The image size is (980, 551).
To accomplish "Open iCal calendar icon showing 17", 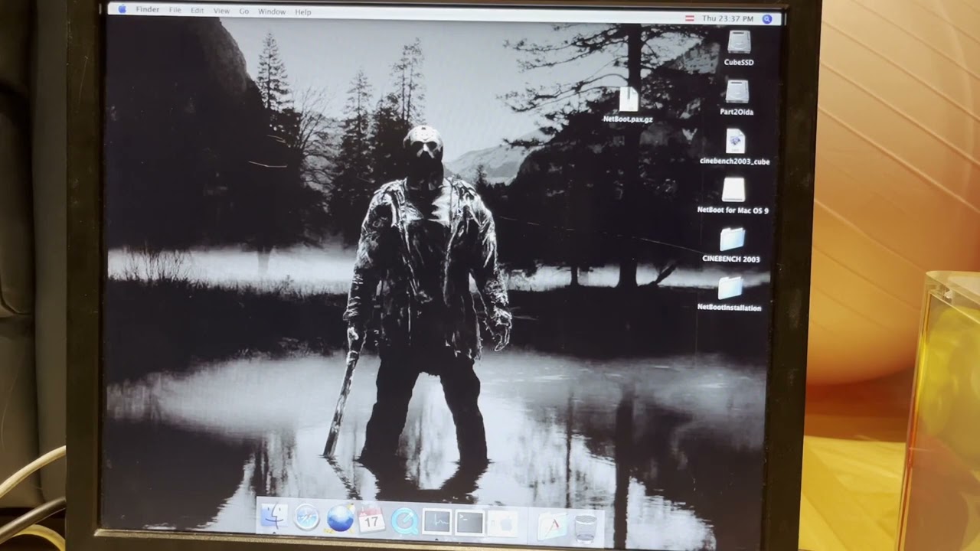I will pos(371,520).
